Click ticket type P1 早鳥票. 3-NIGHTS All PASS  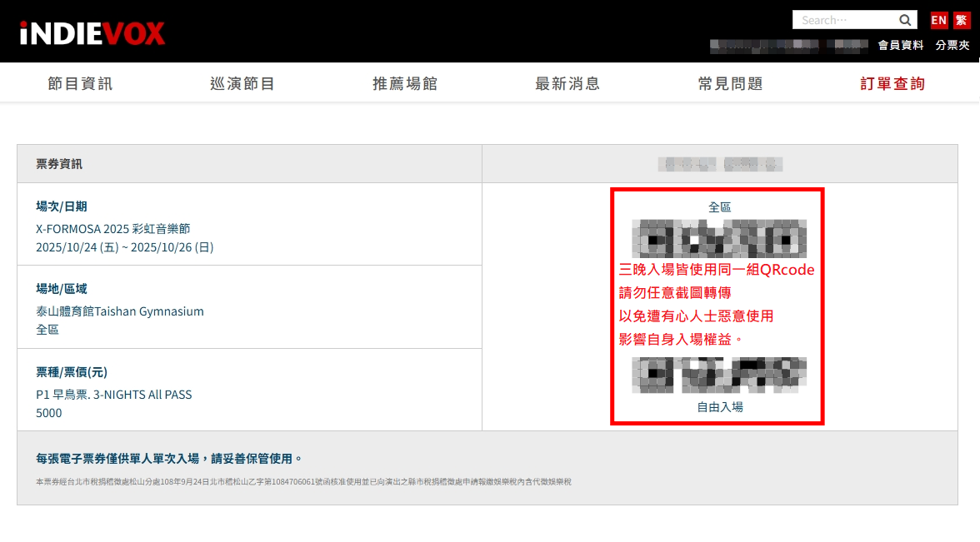point(113,395)
